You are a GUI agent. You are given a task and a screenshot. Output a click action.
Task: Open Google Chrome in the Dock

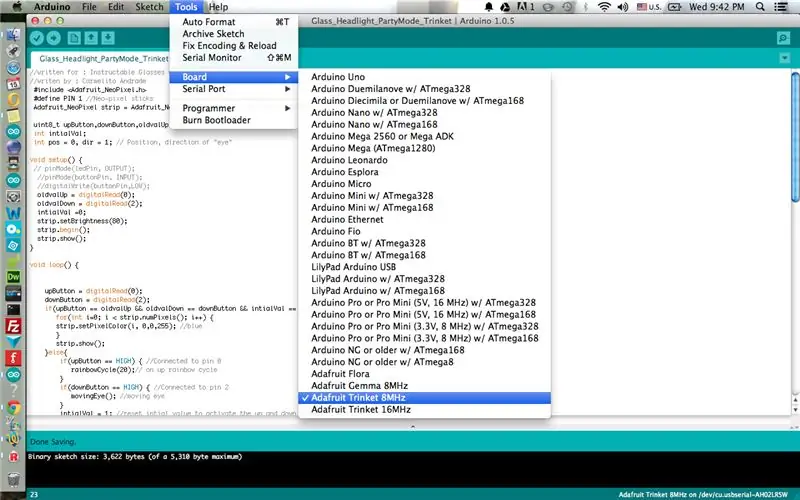pos(13,407)
